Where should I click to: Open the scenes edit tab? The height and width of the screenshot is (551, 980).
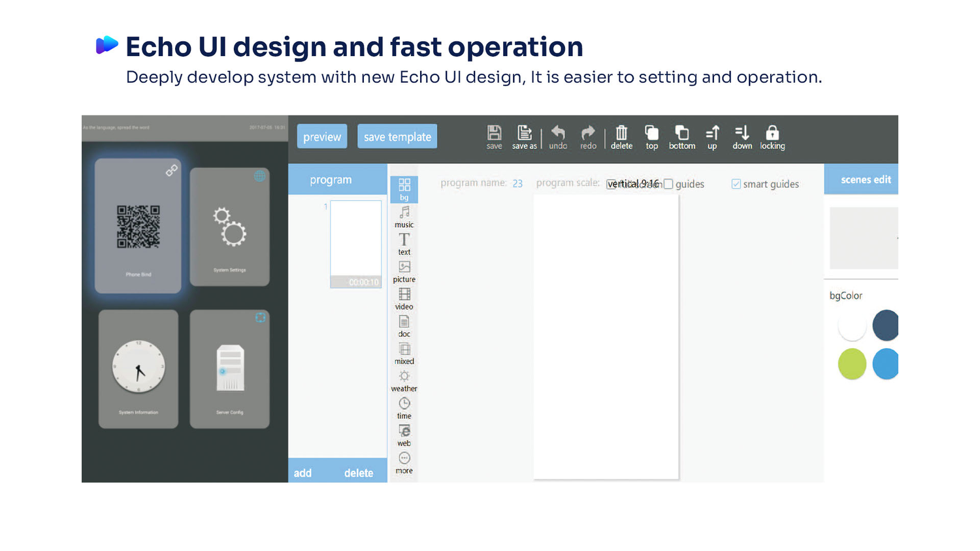pos(861,180)
